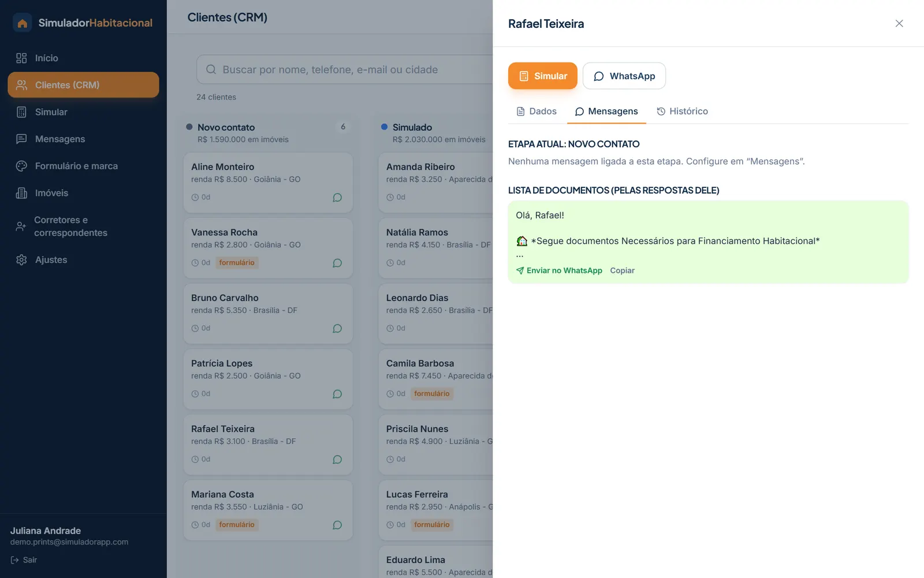Open message icon on Mariana Costa card
Image resolution: width=924 pixels, height=578 pixels.
pyautogui.click(x=337, y=525)
